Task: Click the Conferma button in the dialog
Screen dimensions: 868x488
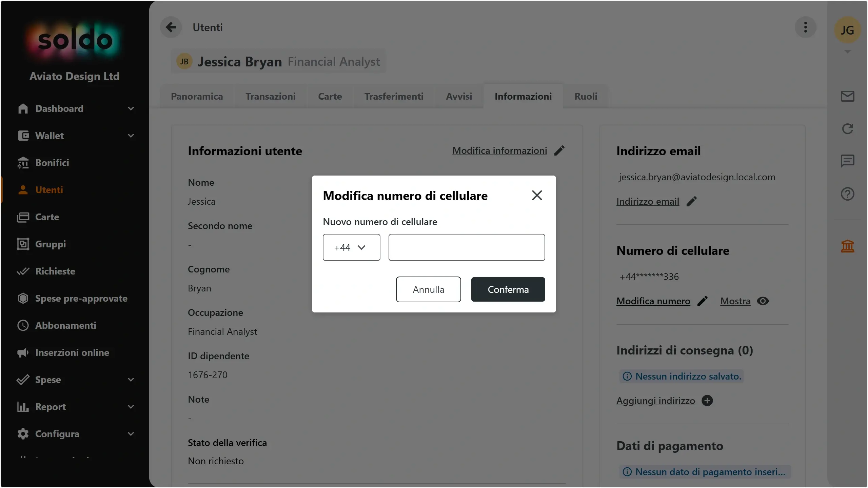Action: click(x=508, y=289)
